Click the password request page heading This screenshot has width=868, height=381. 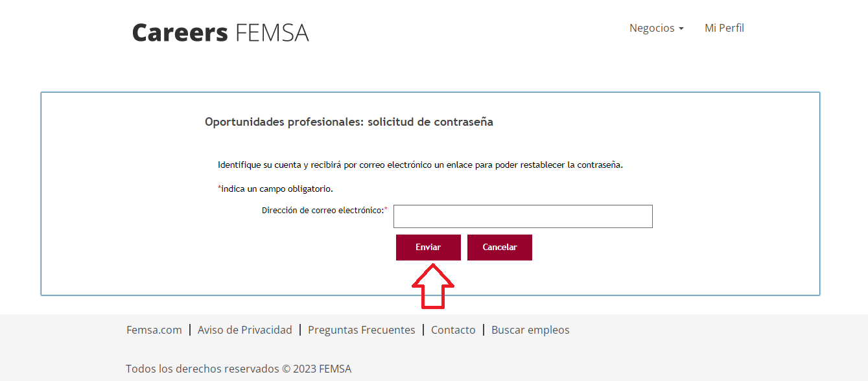coord(349,122)
